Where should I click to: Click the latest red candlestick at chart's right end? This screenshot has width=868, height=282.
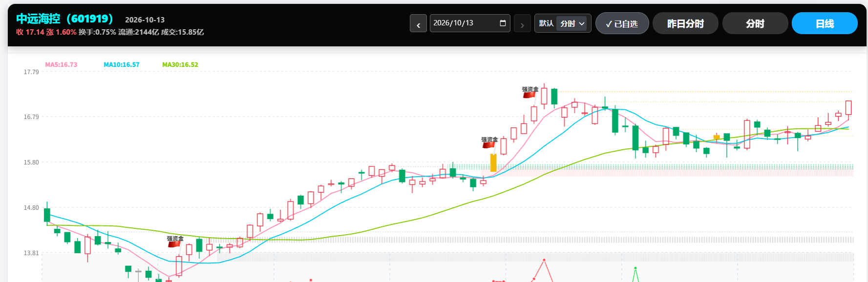click(848, 108)
